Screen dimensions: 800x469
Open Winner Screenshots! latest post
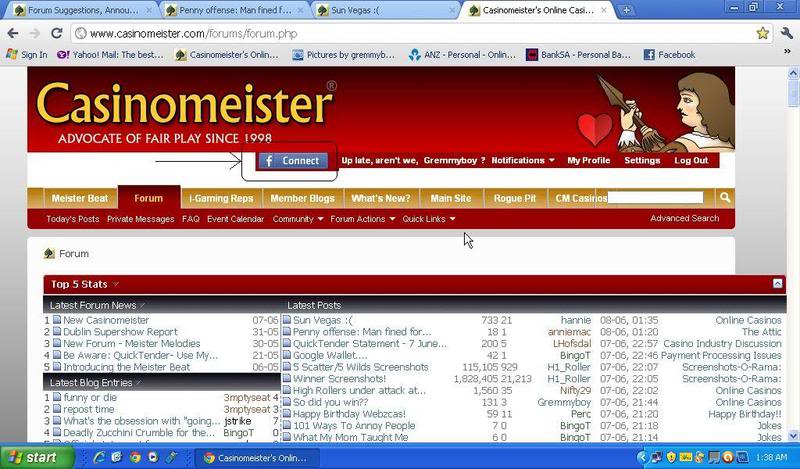[339, 379]
